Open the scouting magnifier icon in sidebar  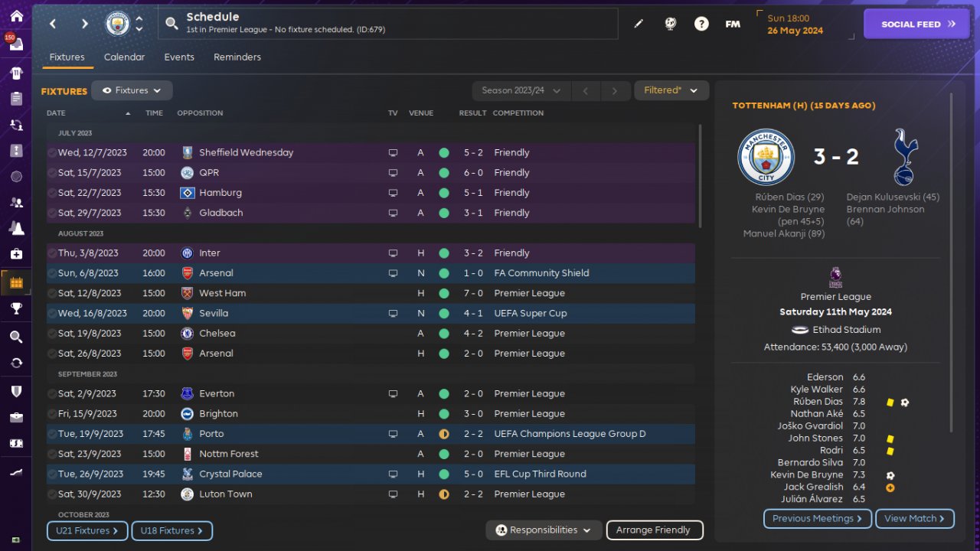pos(16,337)
